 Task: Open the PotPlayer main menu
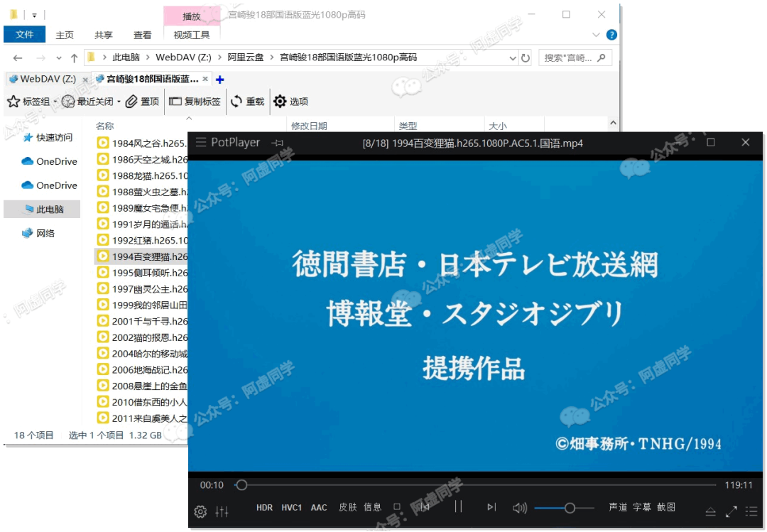point(201,143)
